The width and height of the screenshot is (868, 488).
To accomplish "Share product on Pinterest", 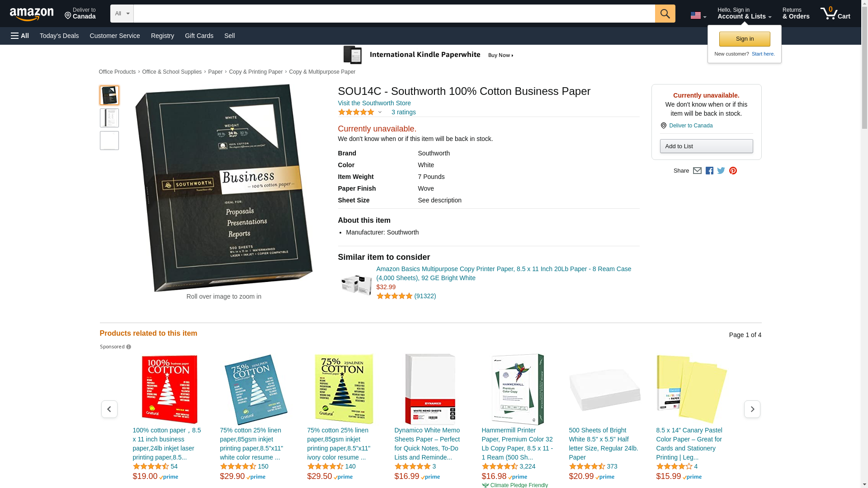I will pos(733,171).
